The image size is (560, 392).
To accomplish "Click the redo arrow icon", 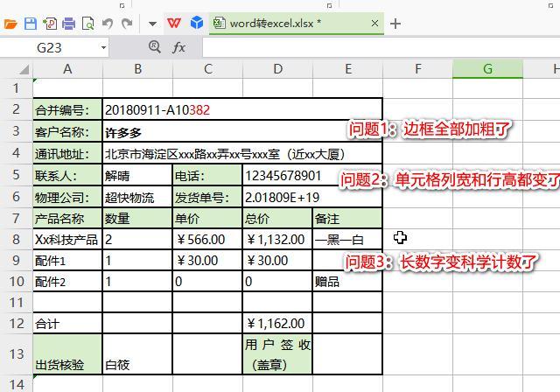I will 127,24.
